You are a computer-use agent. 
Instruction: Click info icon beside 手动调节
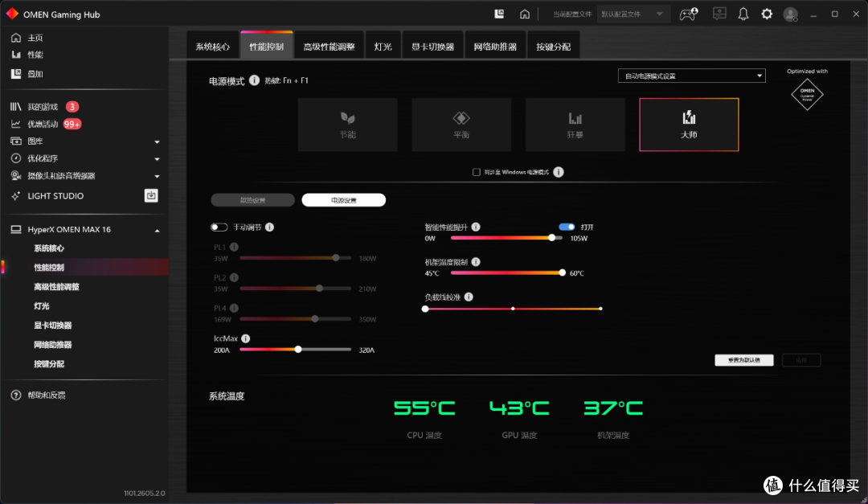[269, 227]
